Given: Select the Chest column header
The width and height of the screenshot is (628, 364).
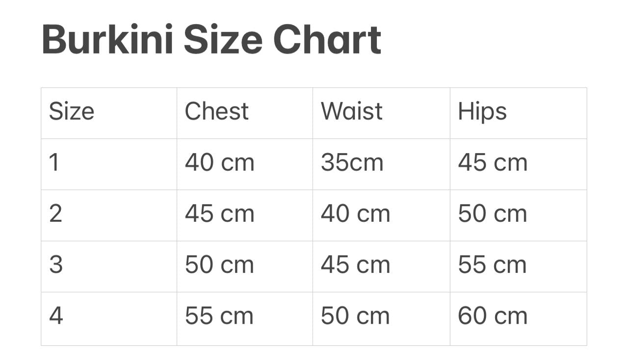Looking at the screenshot, I should click(x=245, y=113).
